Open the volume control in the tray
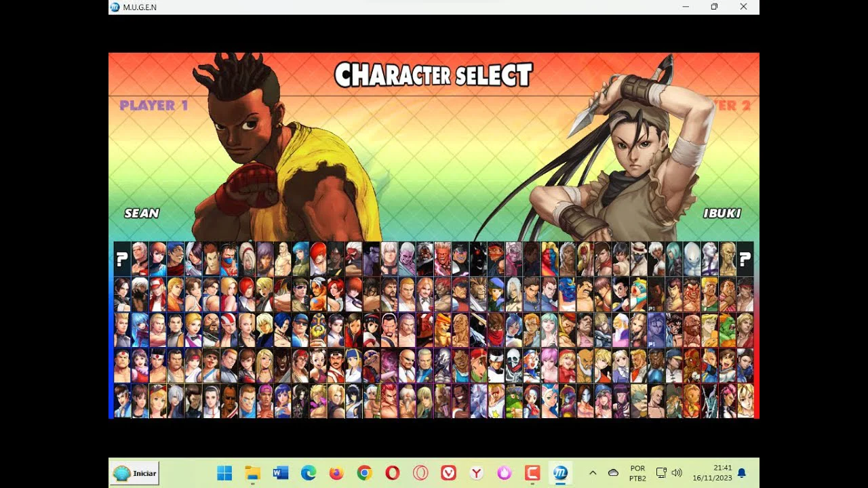The width and height of the screenshot is (868, 488). point(676,473)
